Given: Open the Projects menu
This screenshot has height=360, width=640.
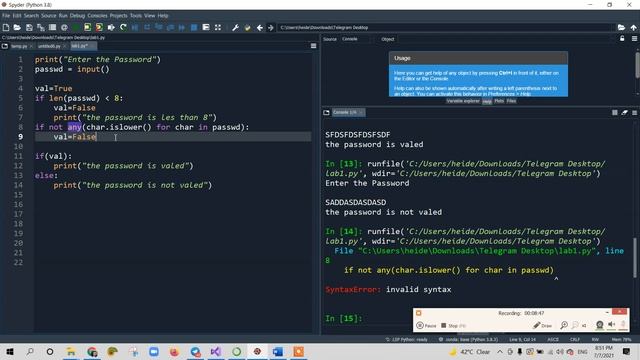Looking at the screenshot, I should (118, 16).
